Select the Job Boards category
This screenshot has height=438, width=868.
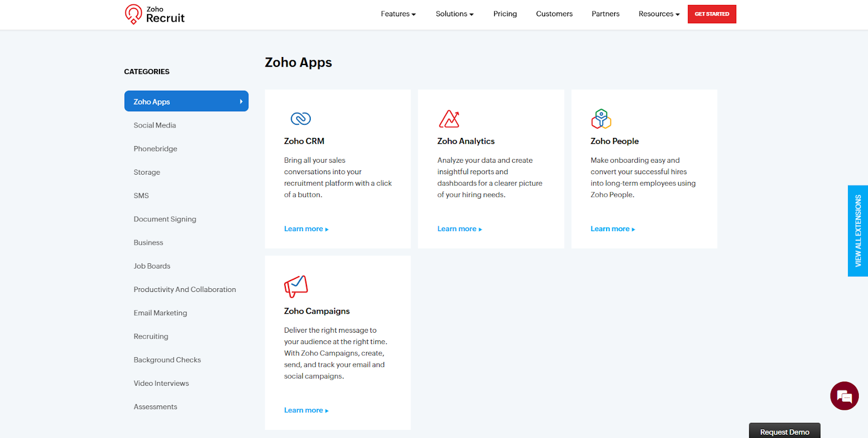coord(152,266)
